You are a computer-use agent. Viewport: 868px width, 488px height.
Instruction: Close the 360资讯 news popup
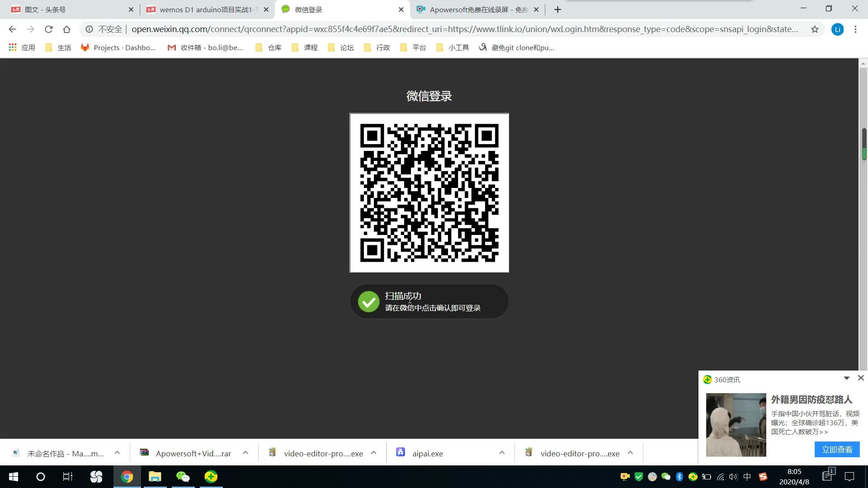[861, 378]
